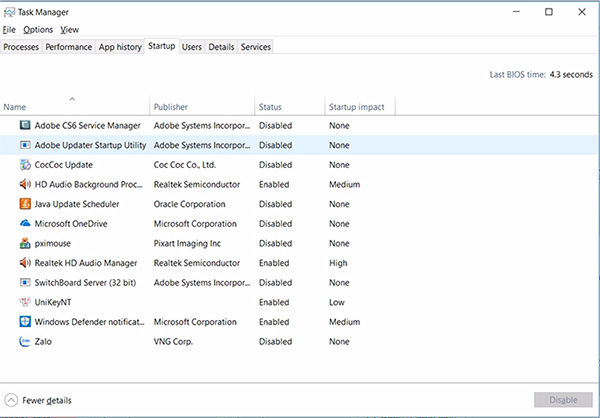Open the File menu
Image resolution: width=600 pixels, height=418 pixels.
pos(9,30)
